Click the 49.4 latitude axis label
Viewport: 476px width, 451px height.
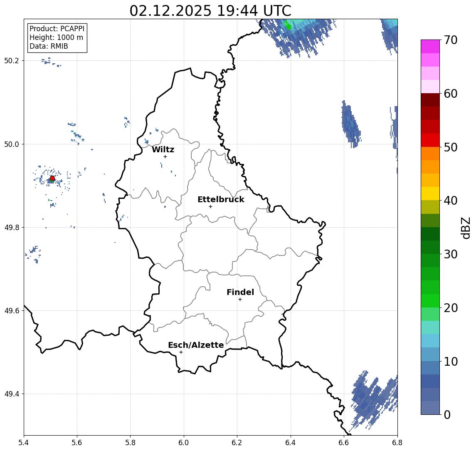pyautogui.click(x=11, y=394)
